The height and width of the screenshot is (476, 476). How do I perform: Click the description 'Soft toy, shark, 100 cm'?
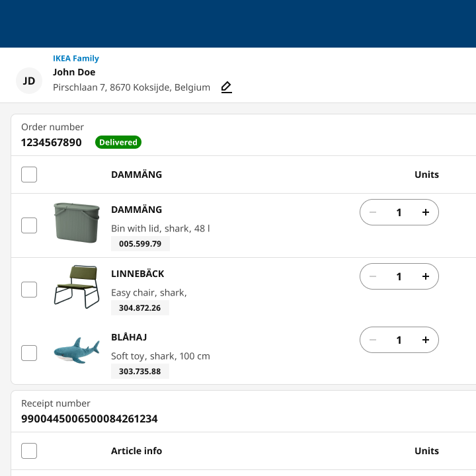161,356
